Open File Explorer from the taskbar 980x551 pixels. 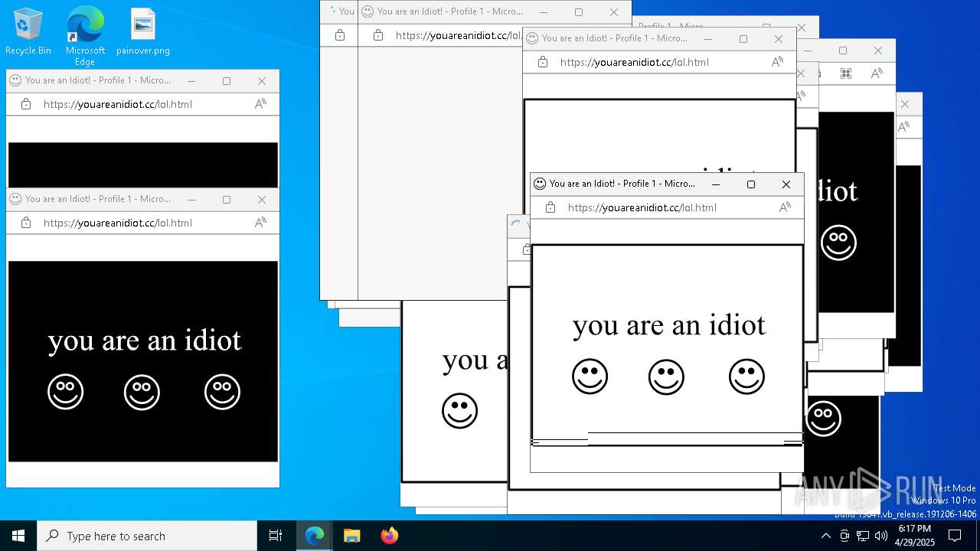[351, 536]
